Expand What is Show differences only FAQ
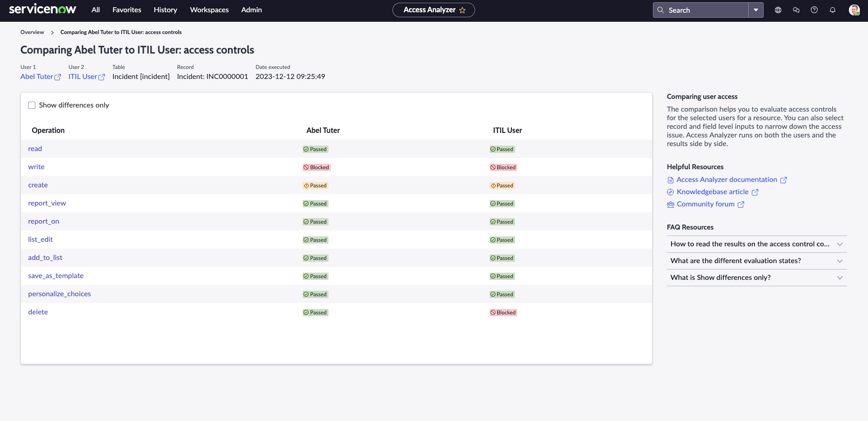The image size is (868, 421). point(757,278)
